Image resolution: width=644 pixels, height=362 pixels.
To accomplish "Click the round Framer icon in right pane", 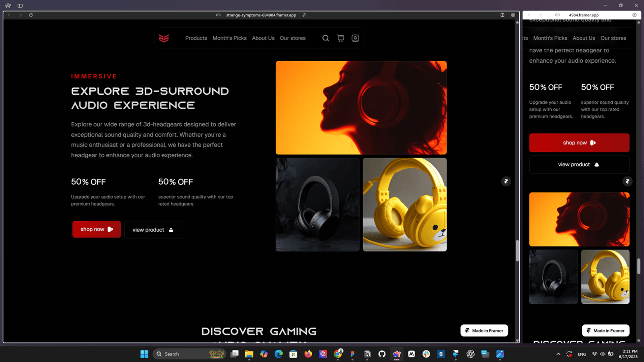I will (627, 182).
